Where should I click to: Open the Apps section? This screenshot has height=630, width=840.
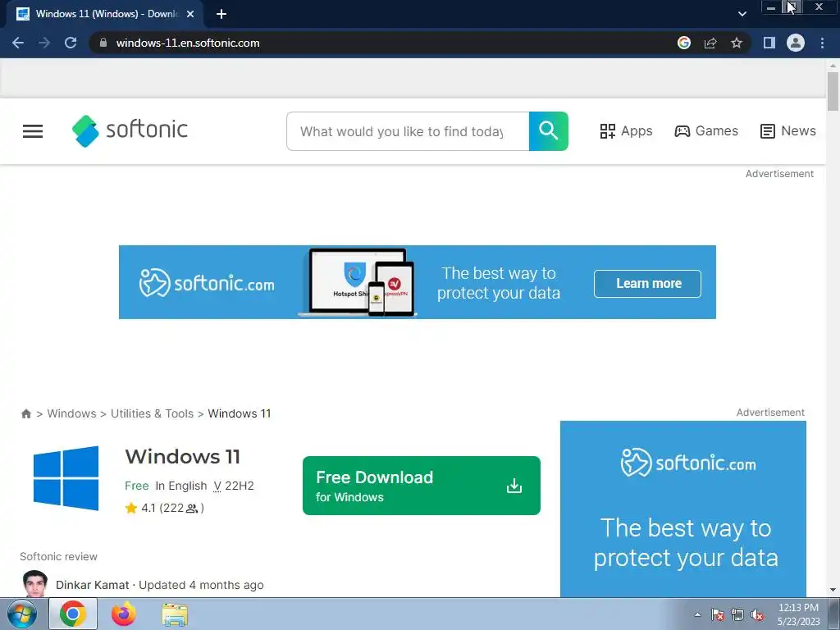(x=626, y=131)
